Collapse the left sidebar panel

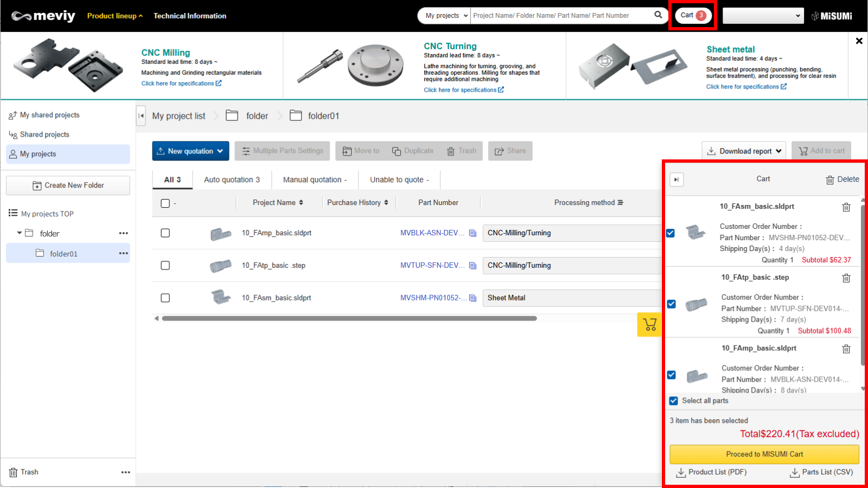(x=141, y=115)
